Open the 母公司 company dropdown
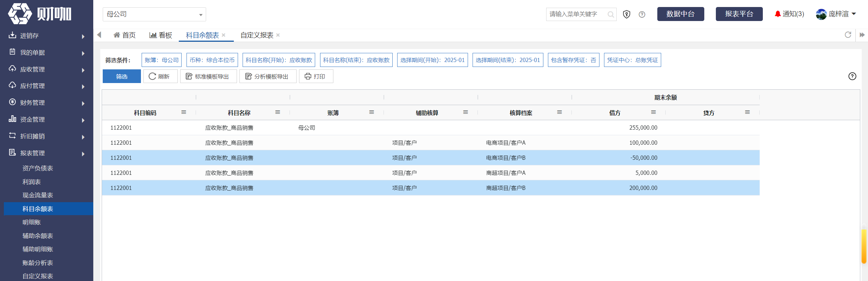This screenshot has height=281, width=868. (x=154, y=14)
